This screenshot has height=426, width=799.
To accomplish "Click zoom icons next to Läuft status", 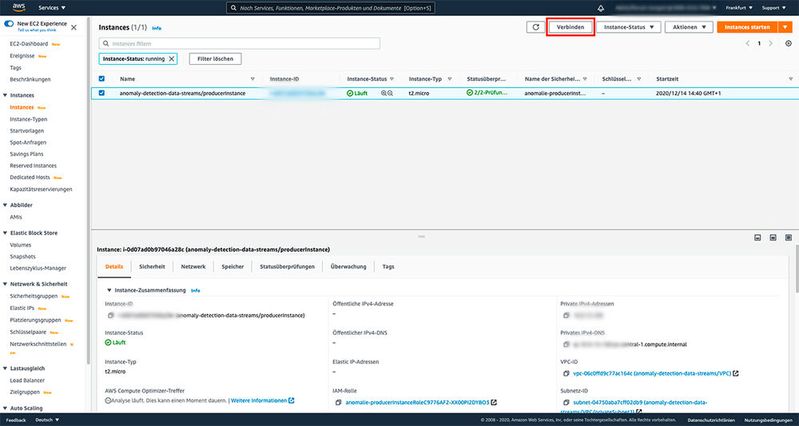I will click(x=387, y=93).
